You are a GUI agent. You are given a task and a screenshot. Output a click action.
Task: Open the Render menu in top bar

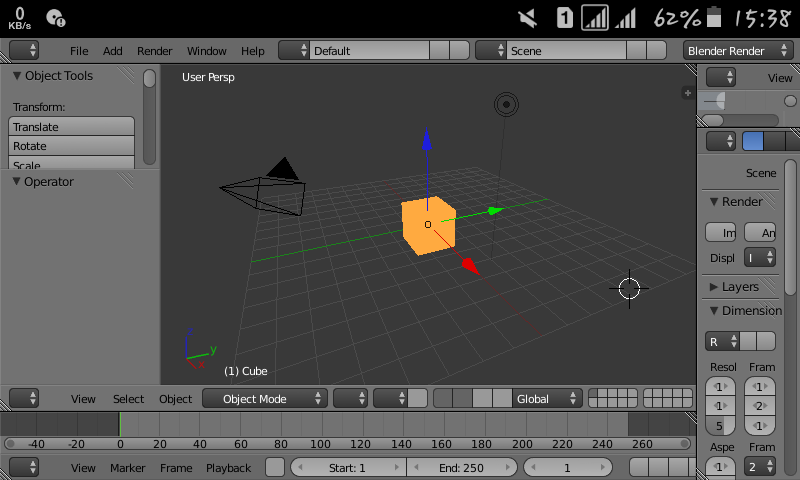coord(154,51)
